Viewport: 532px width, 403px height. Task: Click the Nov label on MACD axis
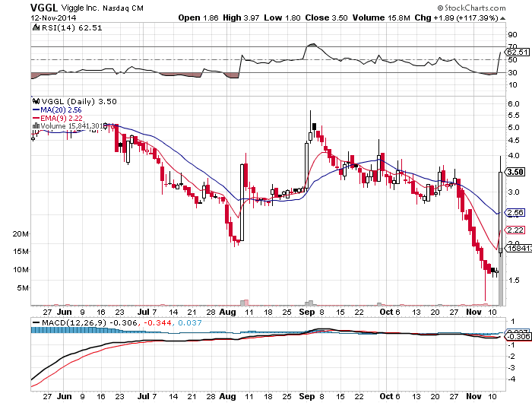pyautogui.click(x=473, y=397)
